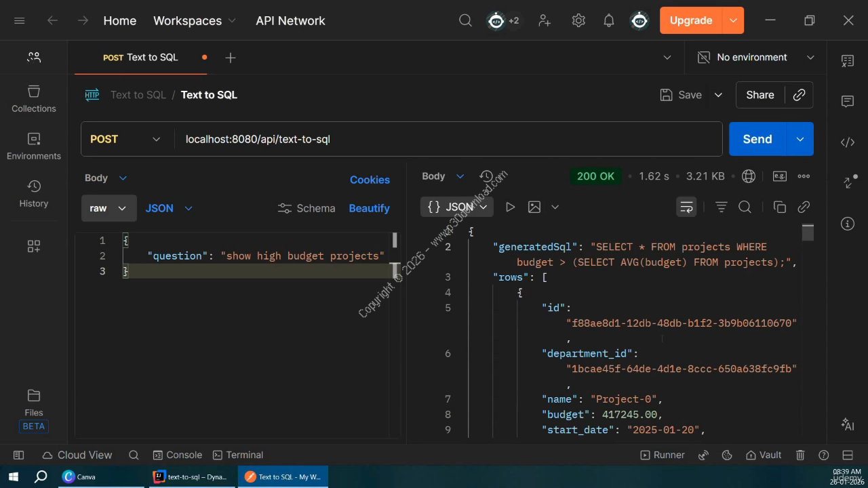
Task: Click the Beautify link
Action: tap(369, 209)
